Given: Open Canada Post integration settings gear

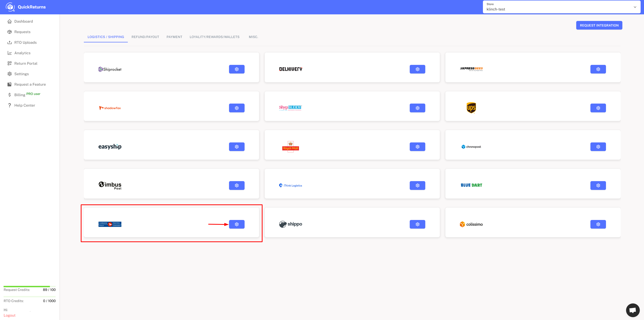Looking at the screenshot, I should pyautogui.click(x=236, y=224).
